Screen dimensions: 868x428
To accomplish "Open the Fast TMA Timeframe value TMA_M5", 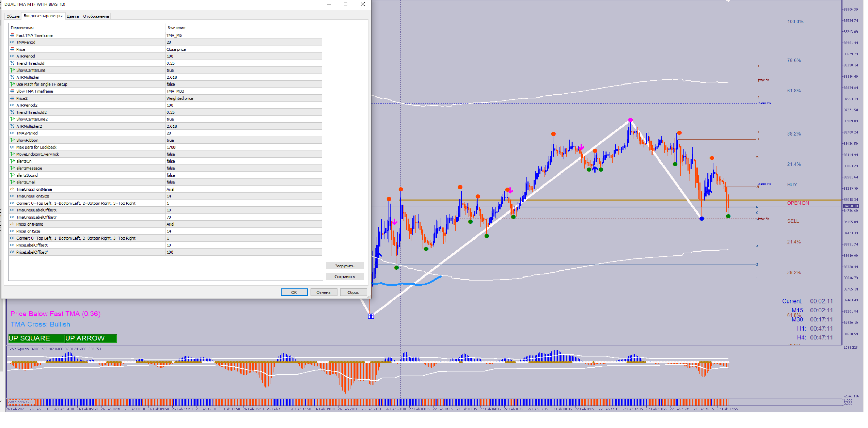I will coord(174,35).
